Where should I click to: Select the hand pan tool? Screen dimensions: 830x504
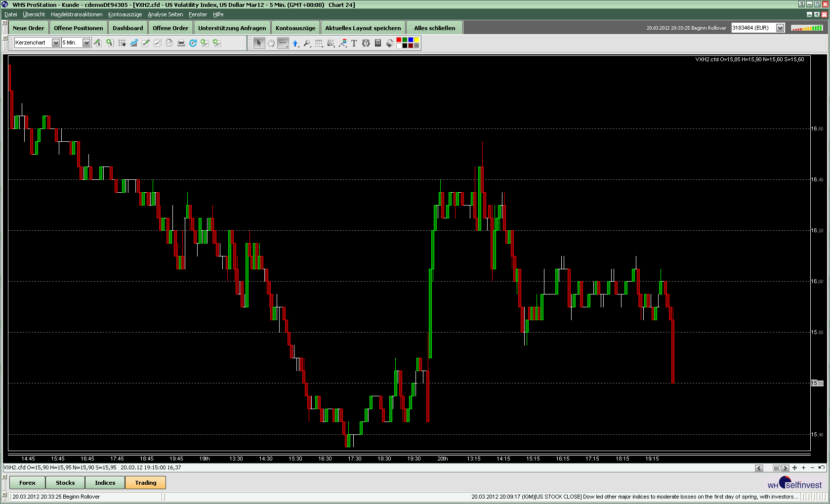271,43
